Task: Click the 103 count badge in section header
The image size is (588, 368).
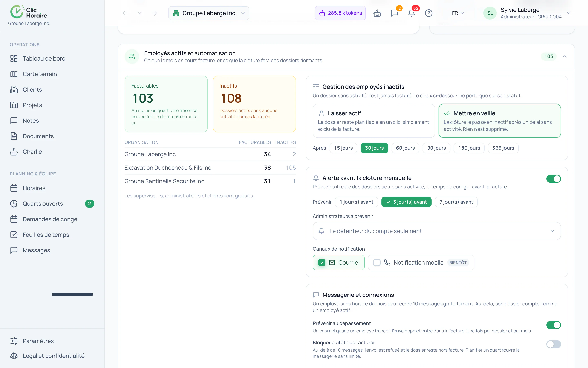Action: pyautogui.click(x=549, y=56)
